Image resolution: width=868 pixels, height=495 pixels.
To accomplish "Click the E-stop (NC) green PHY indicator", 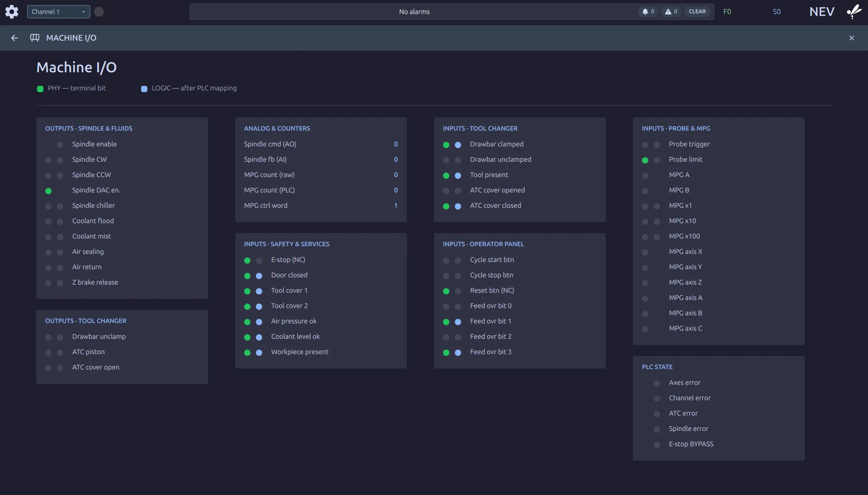I will point(247,261).
